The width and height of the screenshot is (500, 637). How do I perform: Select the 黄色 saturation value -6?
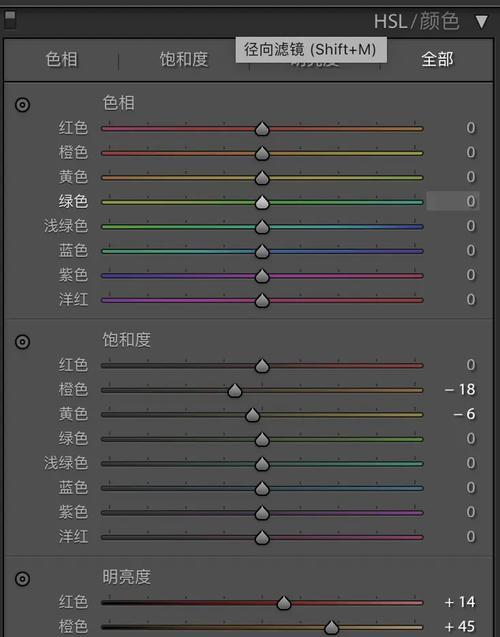tap(464, 414)
